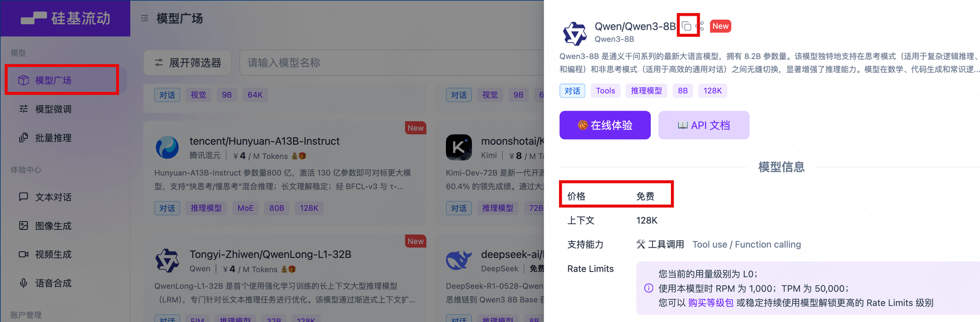Click the 72B tag on the moonshotai card
980x322 pixels.
pos(534,208)
